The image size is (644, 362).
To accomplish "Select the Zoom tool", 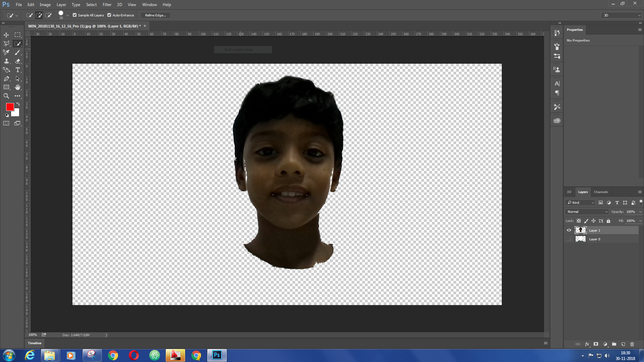I will 6,96.
